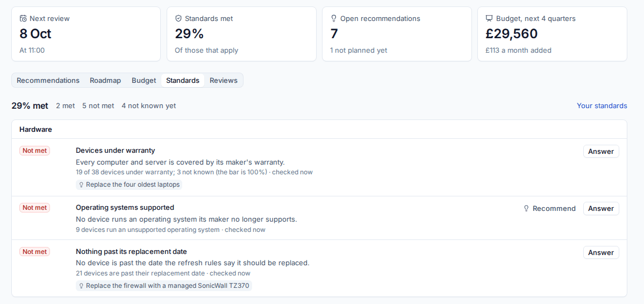Click the Standards met 29% card
The width and height of the screenshot is (644, 304).
(x=241, y=34)
